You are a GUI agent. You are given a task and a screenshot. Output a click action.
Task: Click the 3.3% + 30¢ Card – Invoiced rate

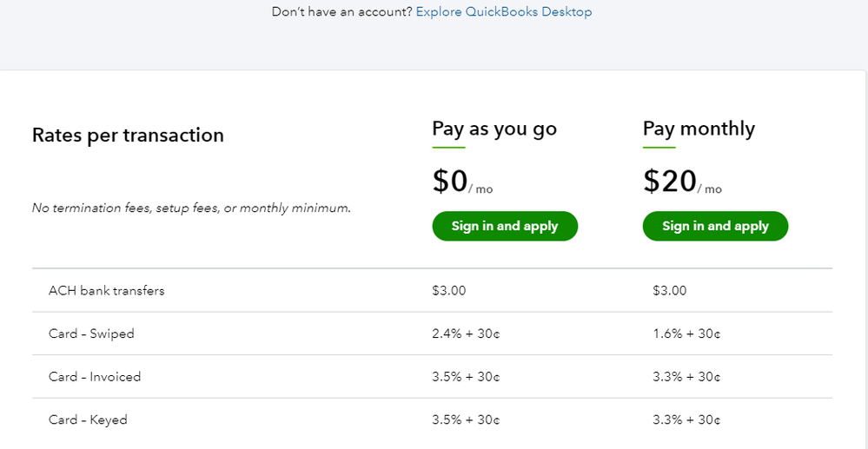point(686,377)
